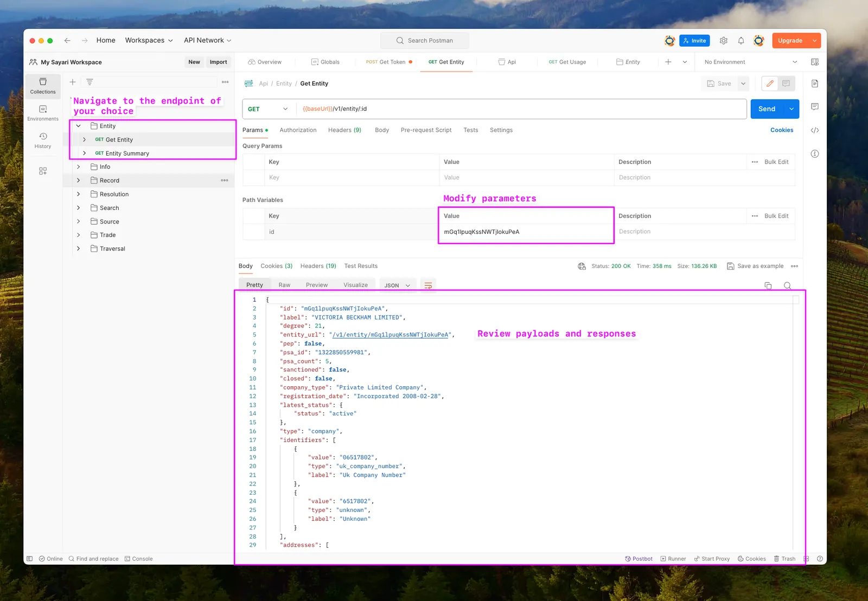Open the notifications bell
868x601 pixels.
(x=741, y=41)
